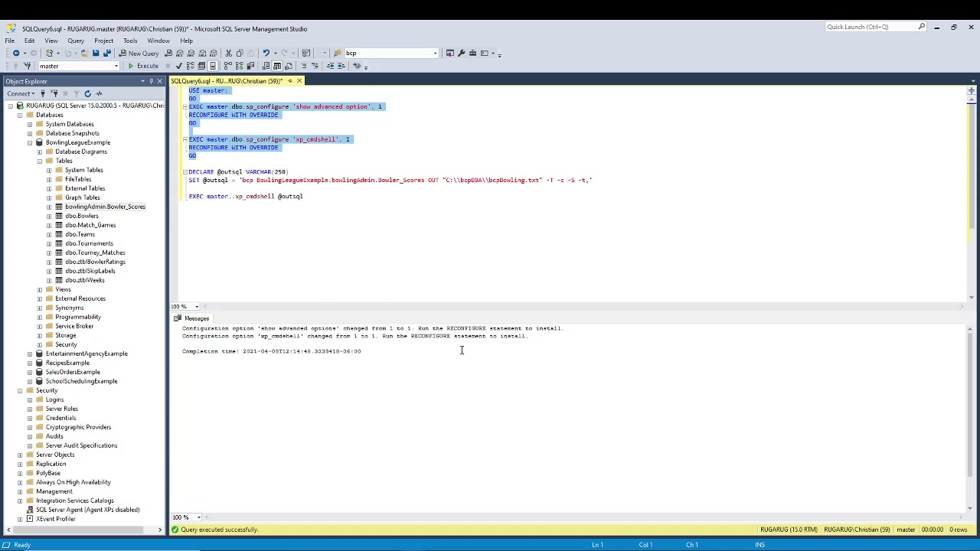Screen dimensions: 980x551
Task: Expand the Server Objects node
Action: 20,455
